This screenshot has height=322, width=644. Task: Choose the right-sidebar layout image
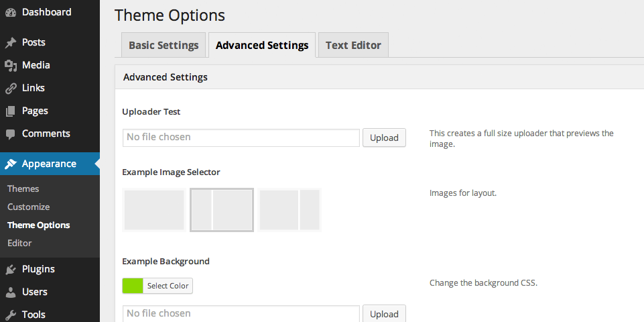click(x=289, y=210)
